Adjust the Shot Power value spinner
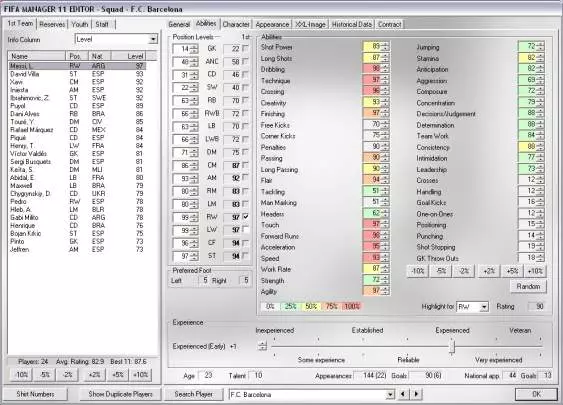 (x=385, y=46)
